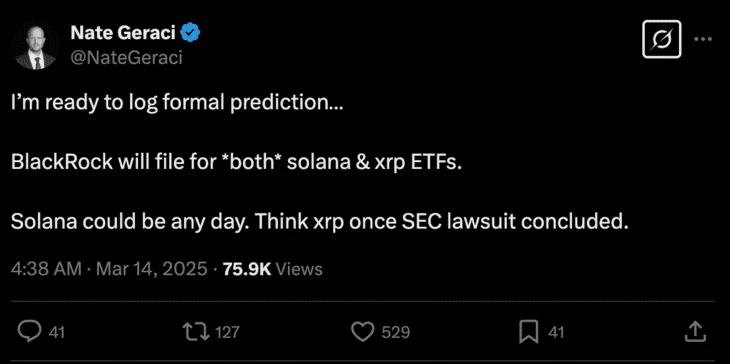Open the 75.9K Views analytics

pos(272,269)
